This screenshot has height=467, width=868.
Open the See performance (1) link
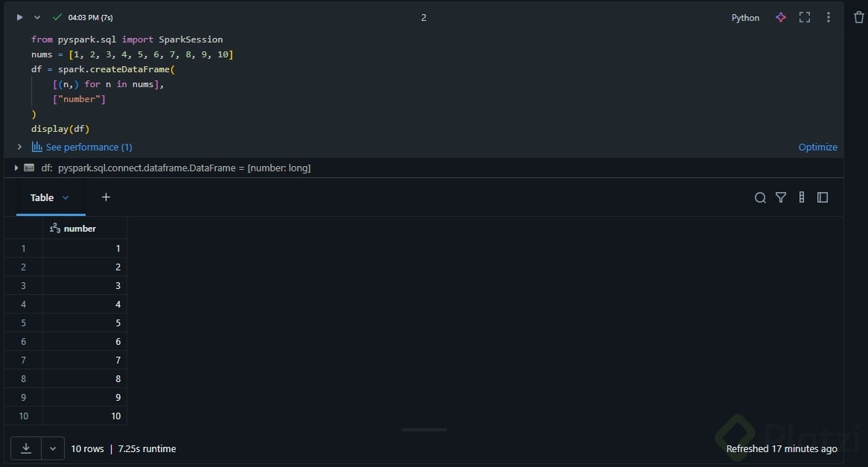pyautogui.click(x=89, y=147)
